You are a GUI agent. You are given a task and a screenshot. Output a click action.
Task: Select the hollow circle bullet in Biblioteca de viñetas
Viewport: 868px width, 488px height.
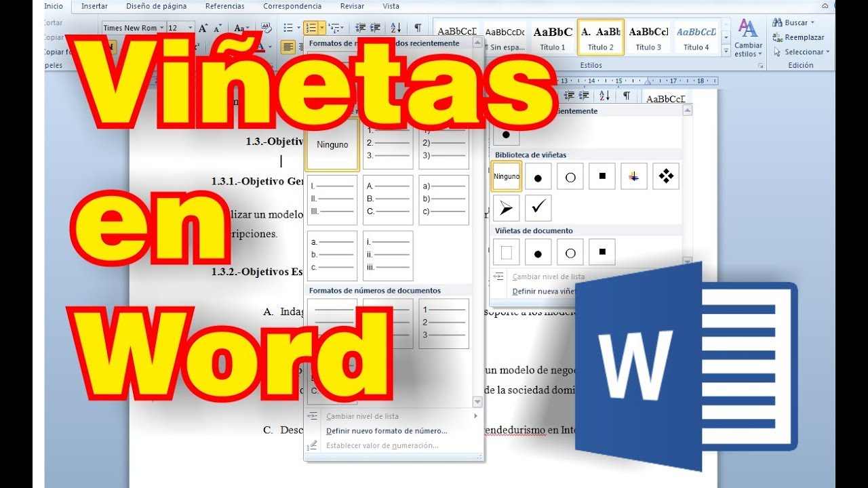570,176
